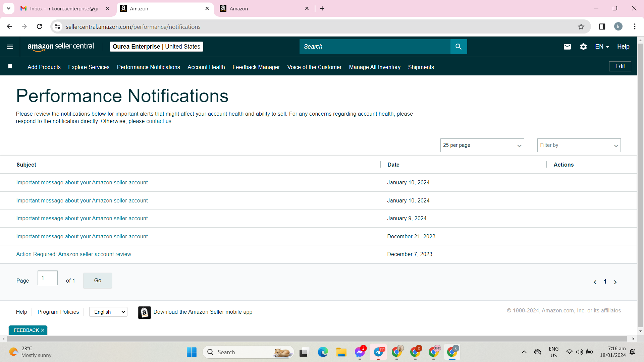Click the footer Help link
This screenshot has height=362, width=644.
coord(21,312)
